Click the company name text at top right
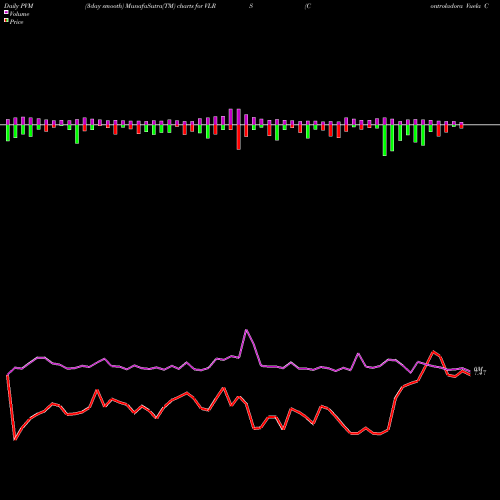The height and width of the screenshot is (500, 500). pos(460,6)
